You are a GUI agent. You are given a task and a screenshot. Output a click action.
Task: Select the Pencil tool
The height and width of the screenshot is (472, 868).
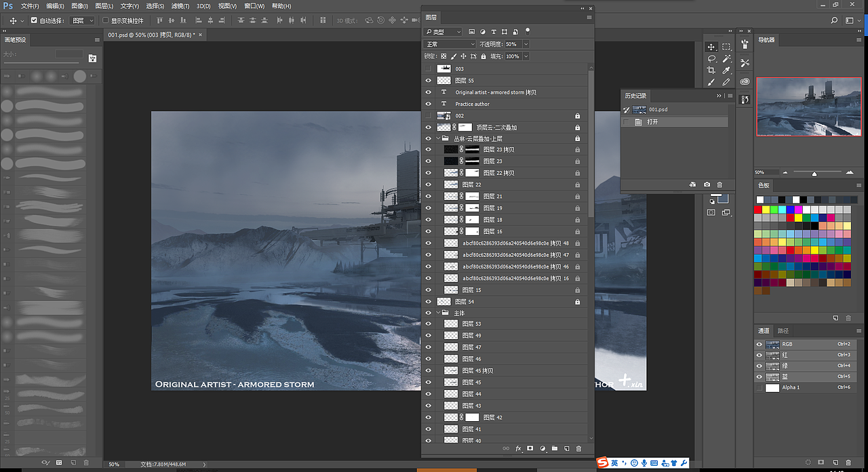(x=726, y=82)
